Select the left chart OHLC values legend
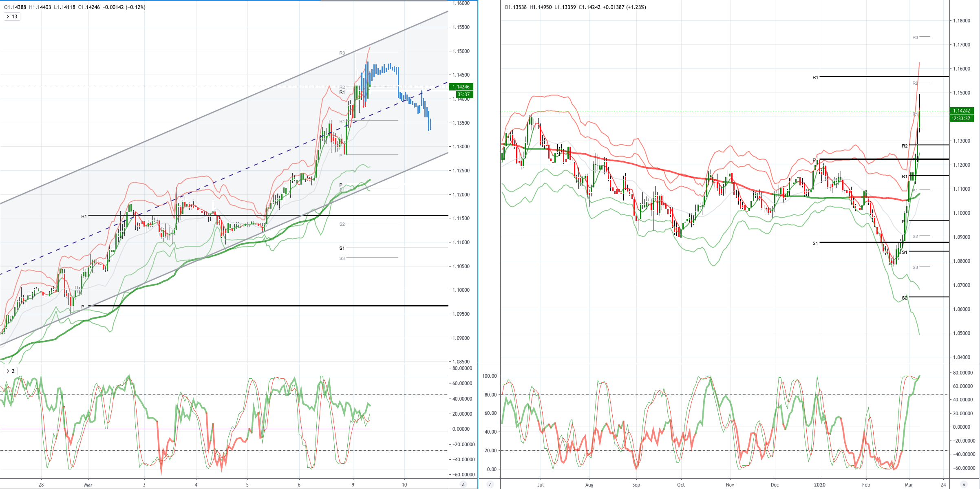The image size is (980, 489). [75, 7]
